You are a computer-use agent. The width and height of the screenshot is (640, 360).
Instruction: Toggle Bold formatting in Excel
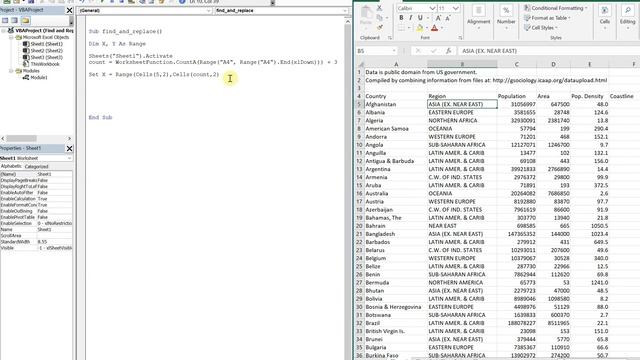pos(401,18)
